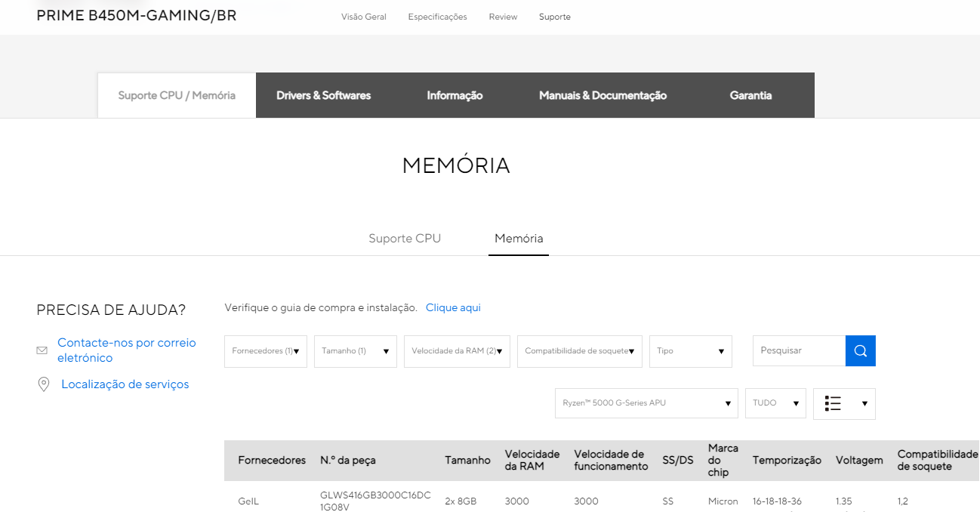Click the 16-18-18-36 timing cell
This screenshot has height=512, width=980.
pyautogui.click(x=777, y=501)
